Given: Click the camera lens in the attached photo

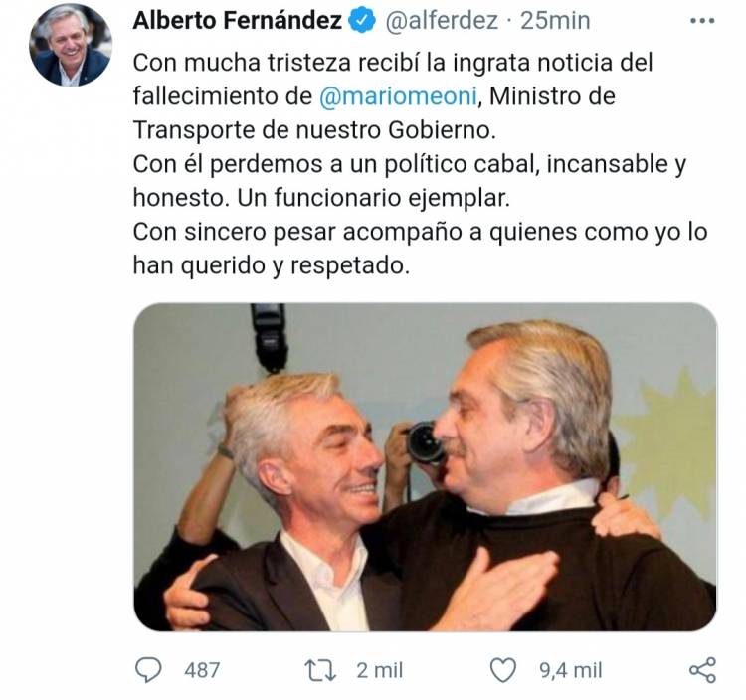Looking at the screenshot, I should [x=425, y=443].
